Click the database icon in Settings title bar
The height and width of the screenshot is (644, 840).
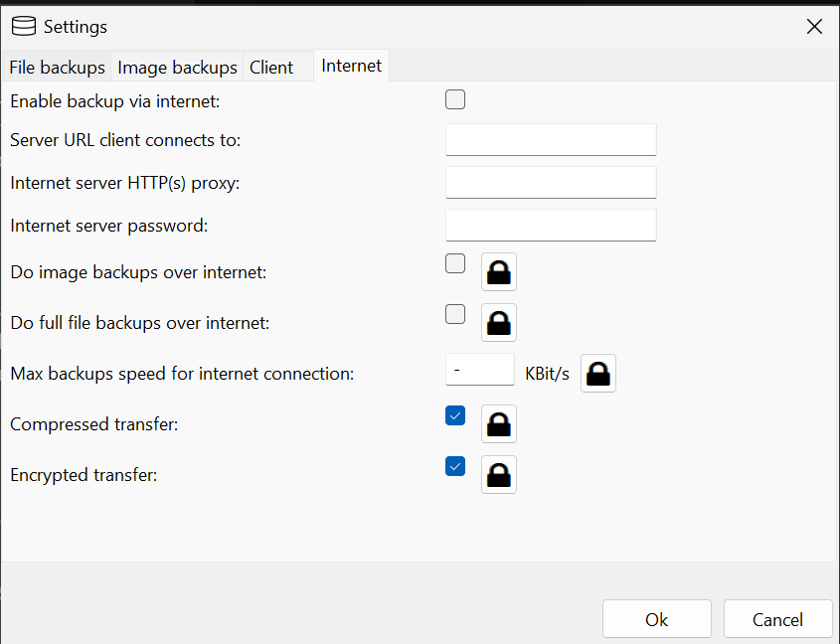24,26
